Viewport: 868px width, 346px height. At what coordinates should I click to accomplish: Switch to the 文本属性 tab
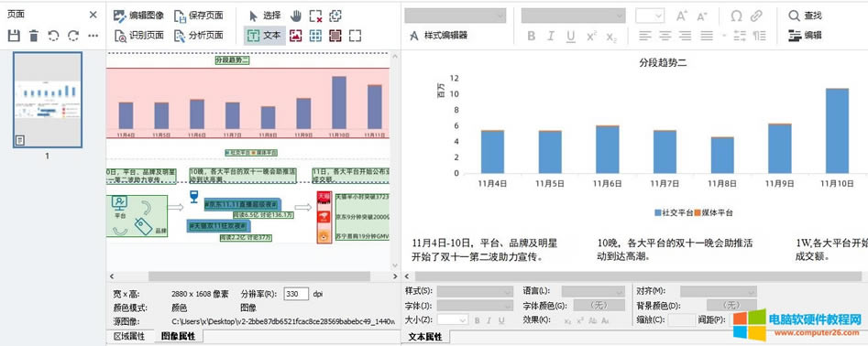[425, 337]
